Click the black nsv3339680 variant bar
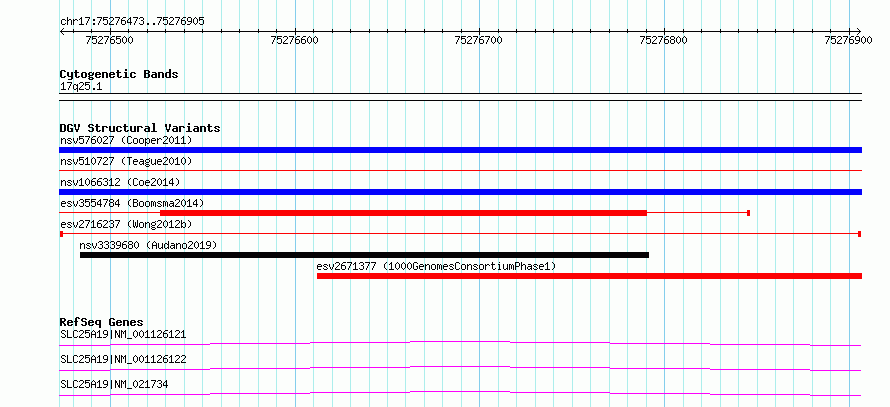The height and width of the screenshot is (407, 890). coord(364,255)
